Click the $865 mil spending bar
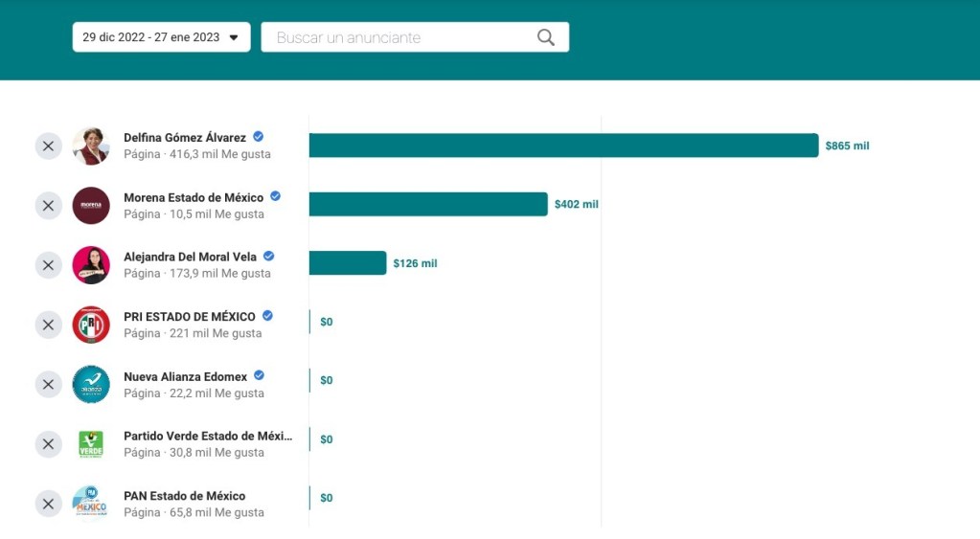 (x=563, y=146)
